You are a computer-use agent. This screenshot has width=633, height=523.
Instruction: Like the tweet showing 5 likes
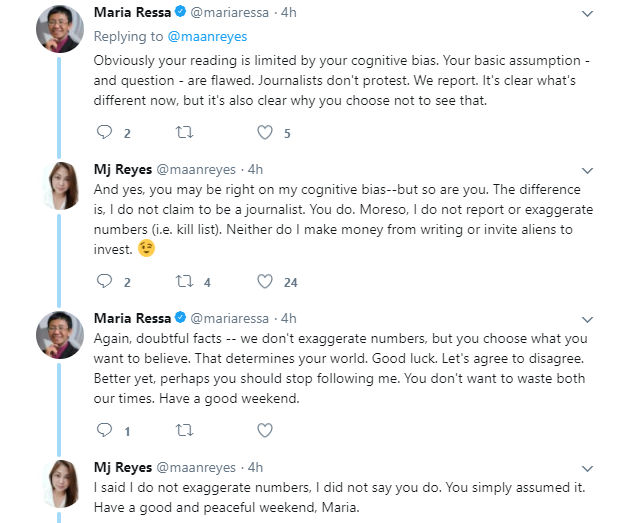265,132
